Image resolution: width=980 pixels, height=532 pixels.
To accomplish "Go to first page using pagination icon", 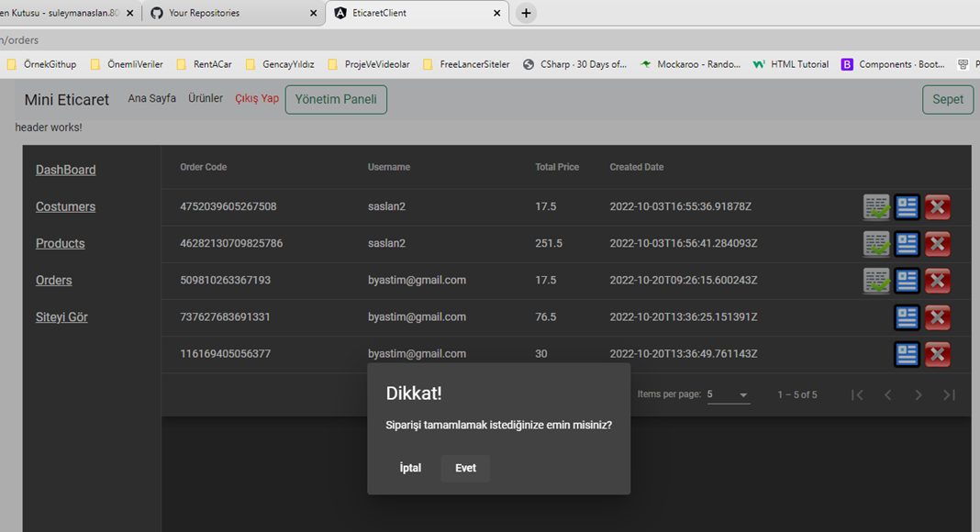I will [x=857, y=394].
